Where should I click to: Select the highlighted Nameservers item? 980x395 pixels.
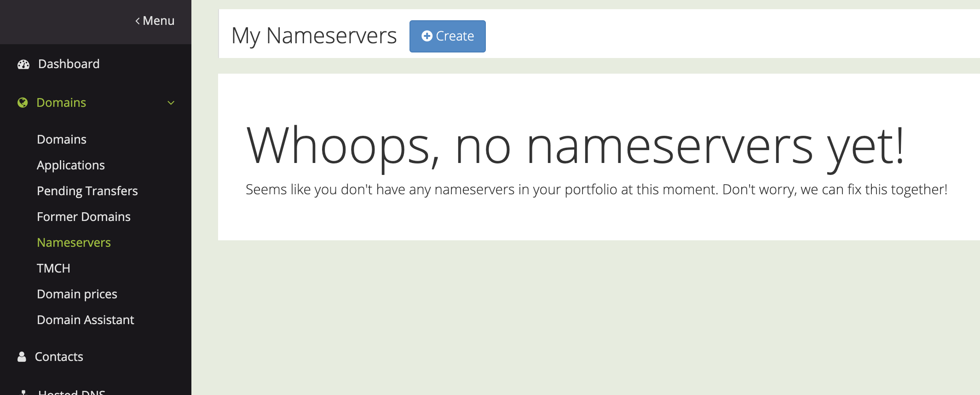(x=74, y=243)
